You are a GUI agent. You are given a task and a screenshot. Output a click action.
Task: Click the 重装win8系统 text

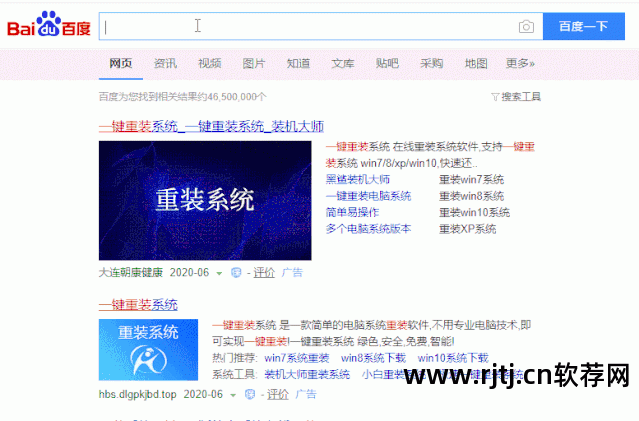click(x=472, y=196)
